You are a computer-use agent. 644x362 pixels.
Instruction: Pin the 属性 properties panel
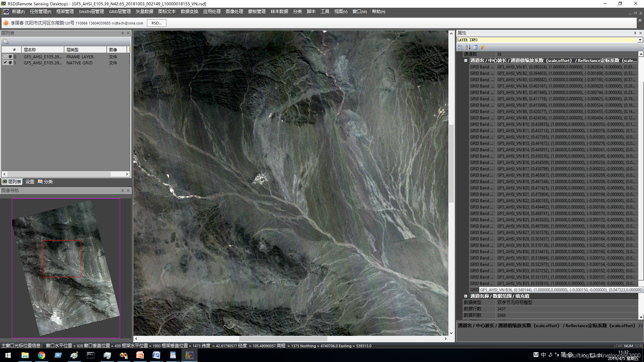pyautogui.click(x=635, y=33)
